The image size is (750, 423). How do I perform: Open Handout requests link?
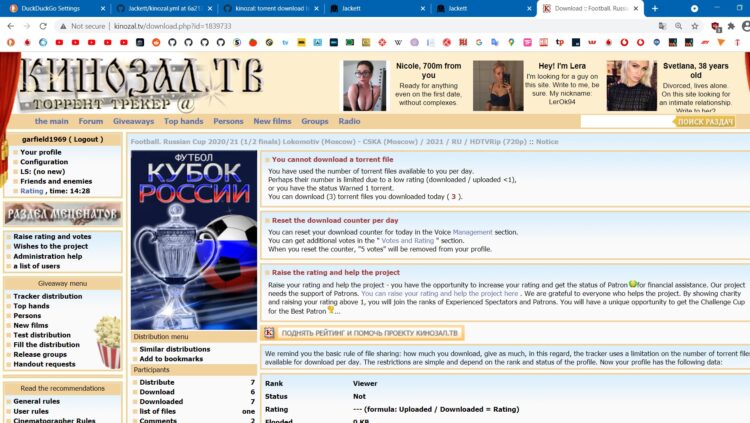click(x=44, y=364)
